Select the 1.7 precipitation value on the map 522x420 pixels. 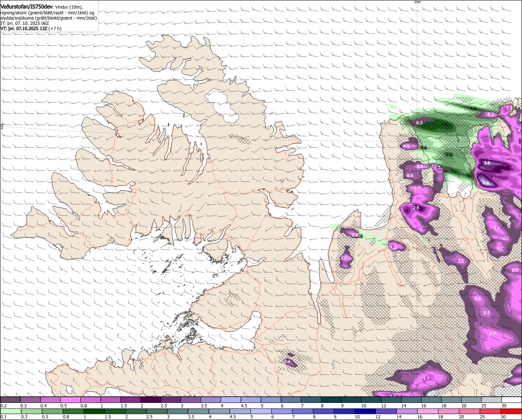coord(438,168)
